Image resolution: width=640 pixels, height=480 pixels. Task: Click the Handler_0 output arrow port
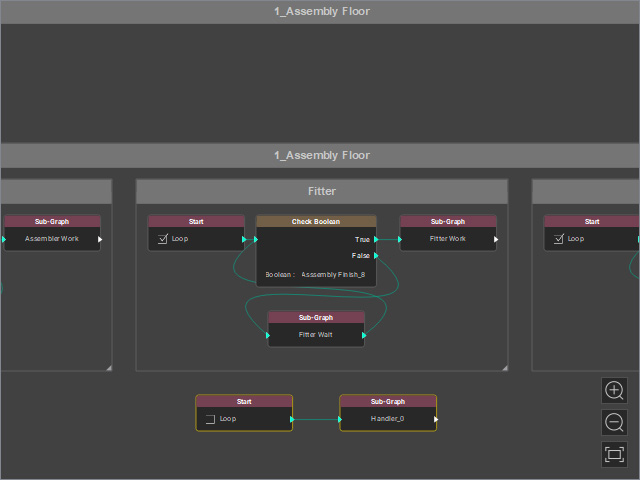436,419
